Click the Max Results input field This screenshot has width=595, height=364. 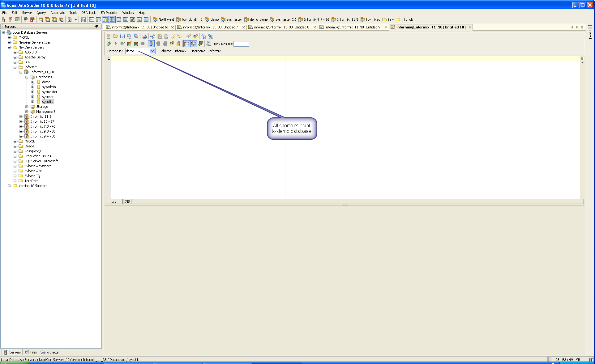[241, 44]
